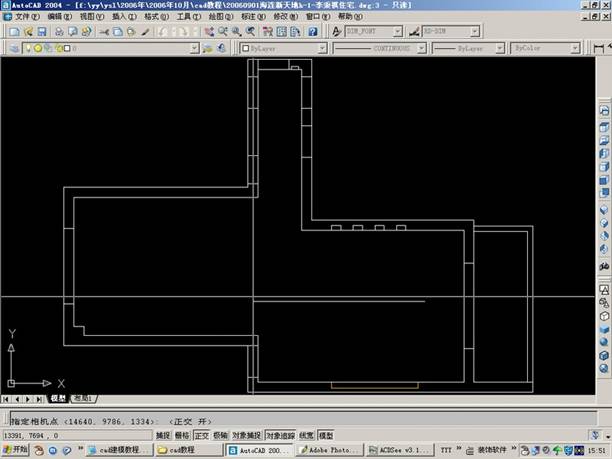Image resolution: width=612 pixels, height=459 pixels.
Task: Click the 开始 Start button
Action: tap(16, 451)
